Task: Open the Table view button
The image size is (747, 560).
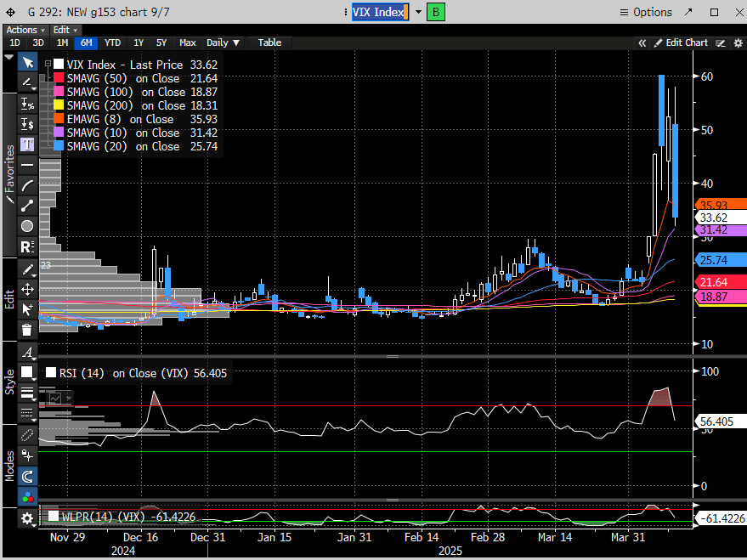Action: 269,42
